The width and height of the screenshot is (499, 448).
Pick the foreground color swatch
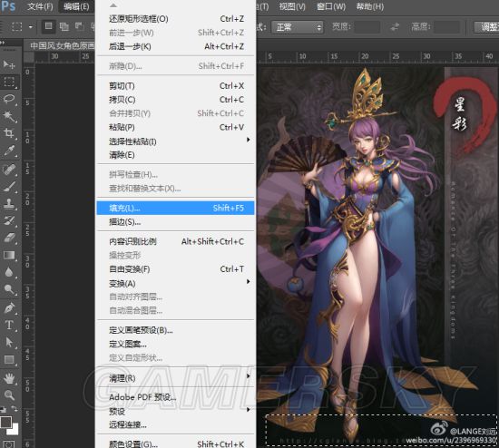5,422
